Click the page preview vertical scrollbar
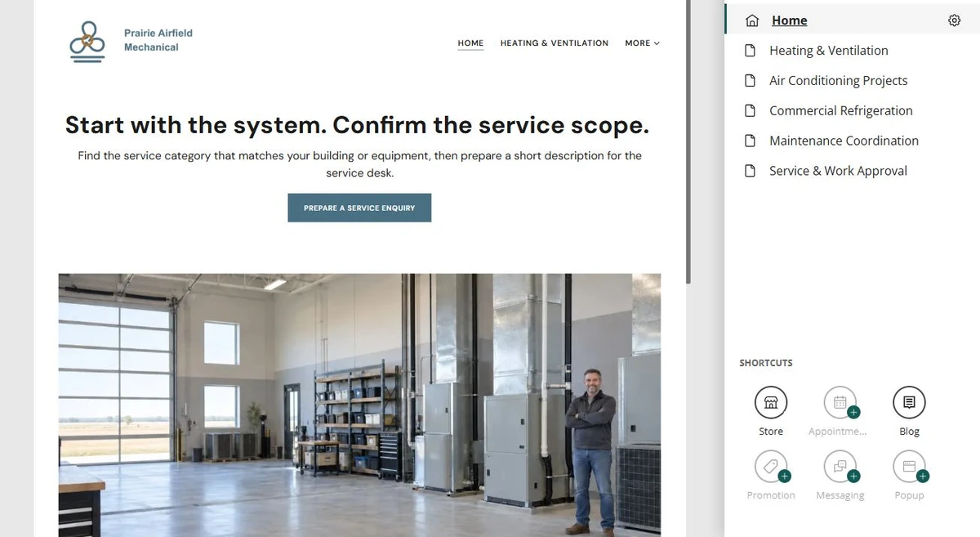This screenshot has width=980, height=537. pyautogui.click(x=688, y=141)
